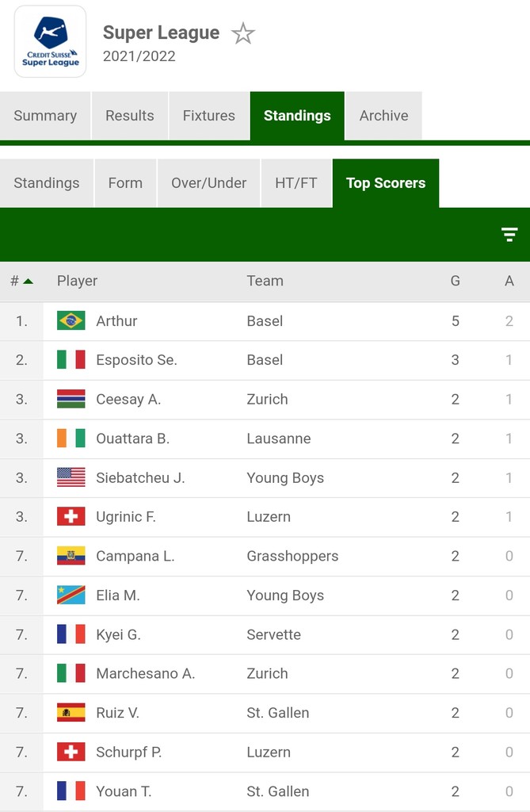The width and height of the screenshot is (530, 812).
Task: Click the favorite star next to Super League
Action: point(242,33)
